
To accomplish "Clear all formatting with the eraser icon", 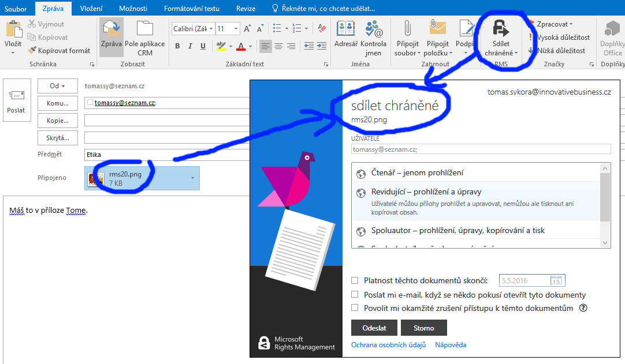I will coord(322,28).
